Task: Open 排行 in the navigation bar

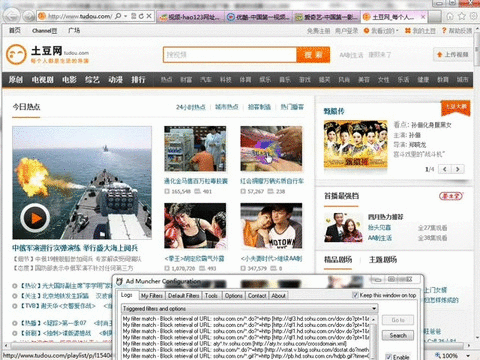Action: (x=138, y=80)
